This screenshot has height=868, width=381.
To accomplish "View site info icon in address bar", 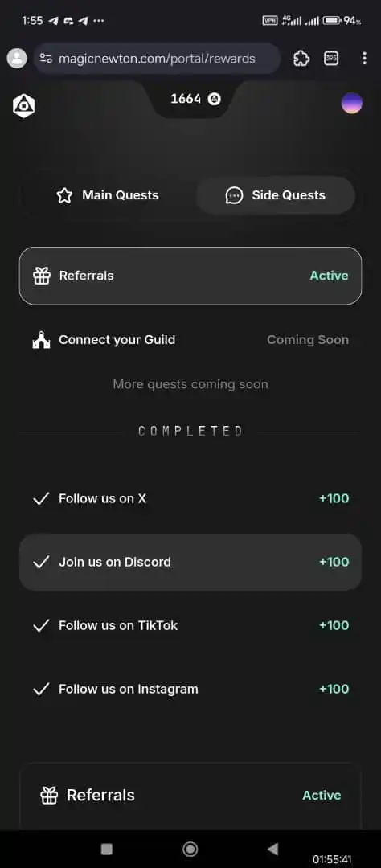I will [46, 58].
